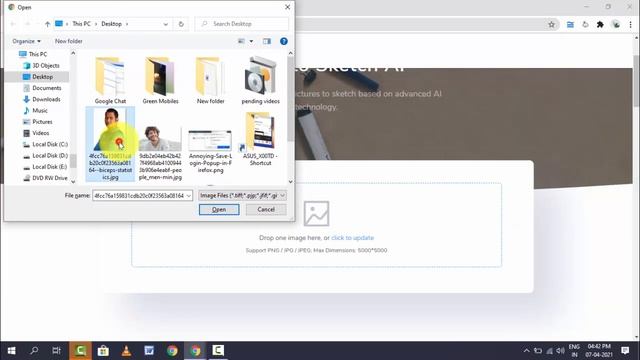Screen dimensions: 640x360
Task: Click the Open button
Action: (x=219, y=209)
